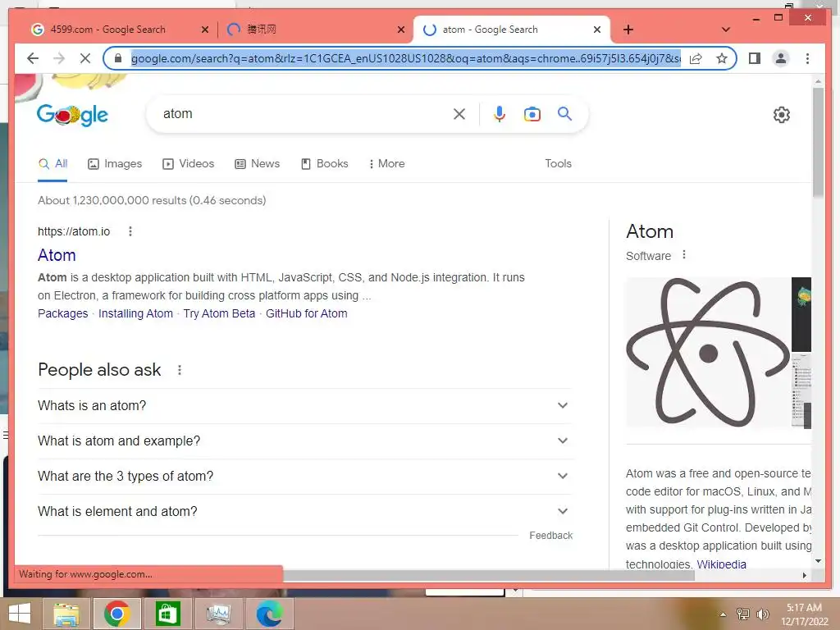
Task: Open options for atom.io result
Action: pos(130,231)
